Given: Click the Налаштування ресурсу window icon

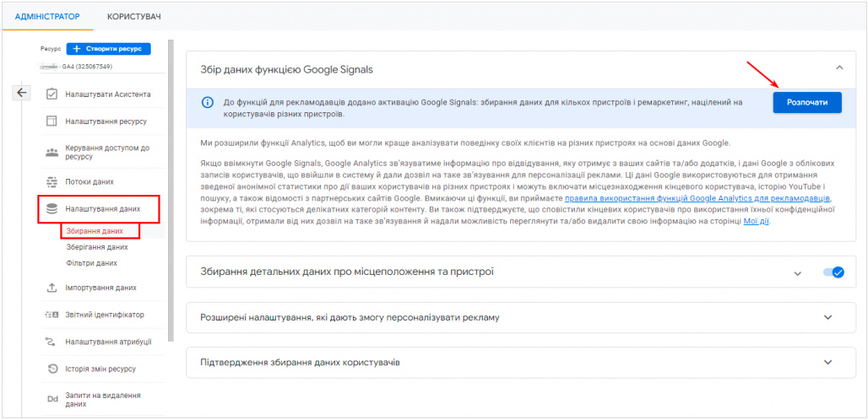Looking at the screenshot, I should click(x=52, y=121).
